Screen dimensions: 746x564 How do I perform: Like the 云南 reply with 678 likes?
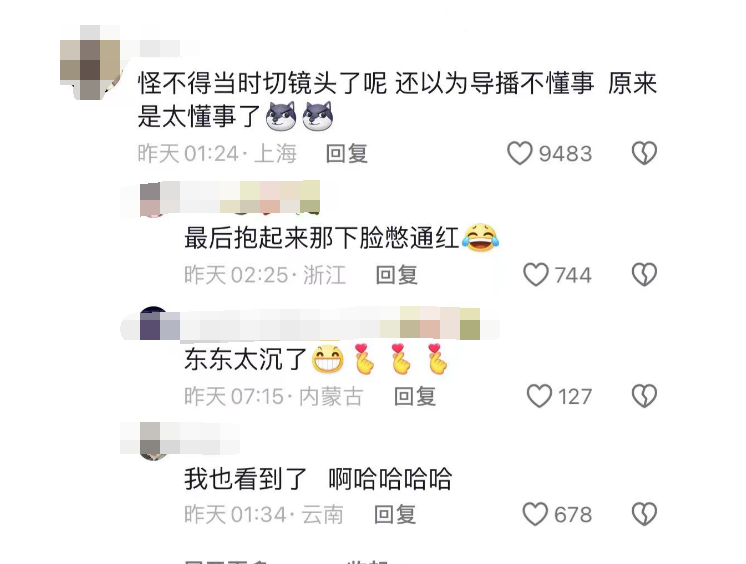pyautogui.click(x=535, y=514)
